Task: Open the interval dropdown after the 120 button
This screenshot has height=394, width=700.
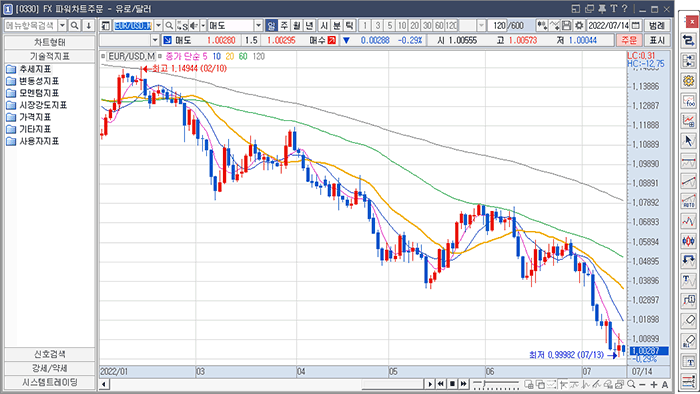Action: pyautogui.click(x=481, y=26)
